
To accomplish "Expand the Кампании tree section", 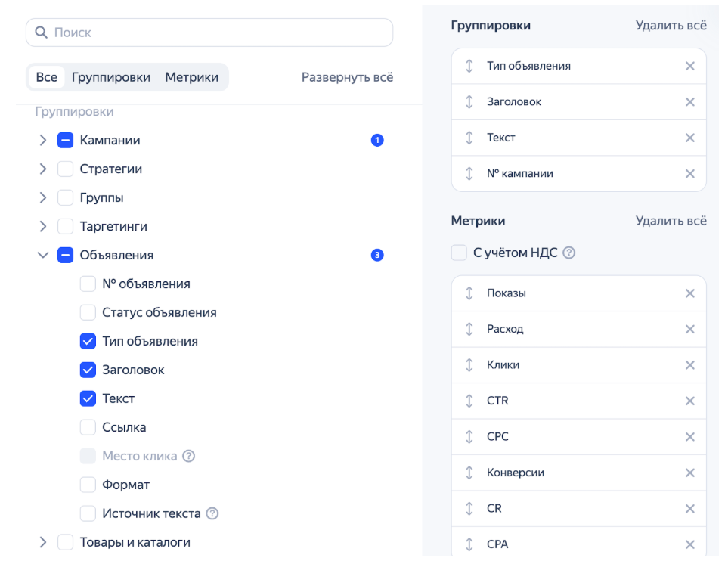I will (x=43, y=140).
